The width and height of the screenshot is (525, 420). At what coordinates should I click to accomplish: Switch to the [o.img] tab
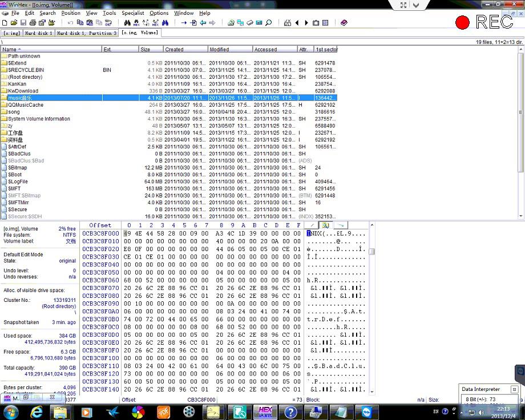click(12, 33)
